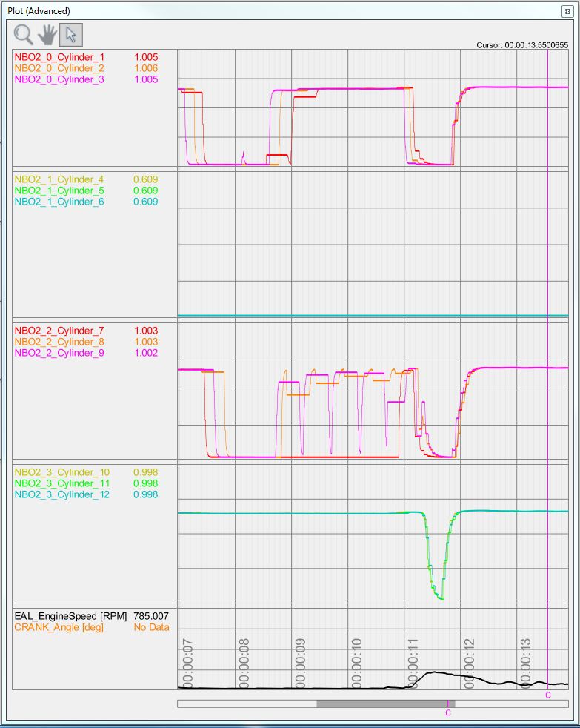The image size is (580, 728).
Task: Pick the NBO2_0_Cylinder_3 signal
Action: point(60,79)
